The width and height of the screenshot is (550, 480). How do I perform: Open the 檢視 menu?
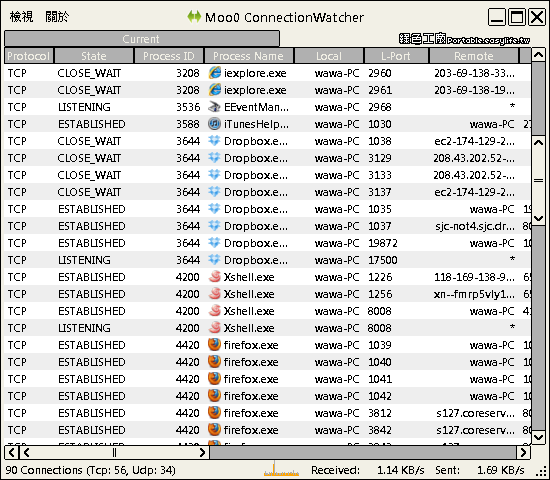click(21, 16)
